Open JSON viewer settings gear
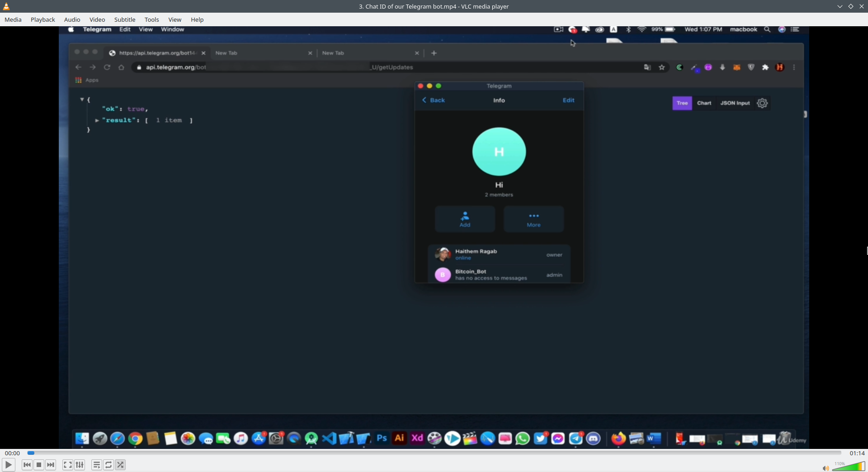Screen dimensions: 868x472 click(762, 103)
